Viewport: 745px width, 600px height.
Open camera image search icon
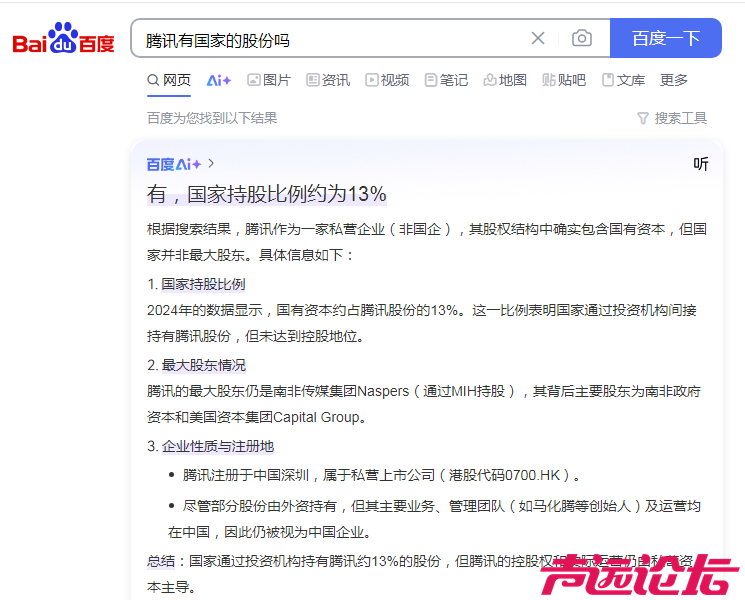coord(582,38)
